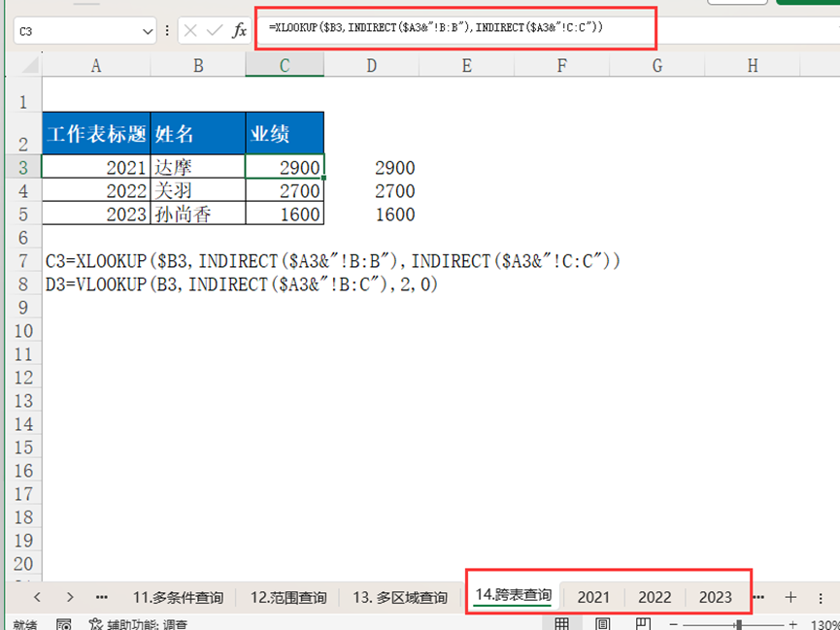Click header cell 工作表标题
This screenshot has height=630, width=840.
tap(96, 133)
